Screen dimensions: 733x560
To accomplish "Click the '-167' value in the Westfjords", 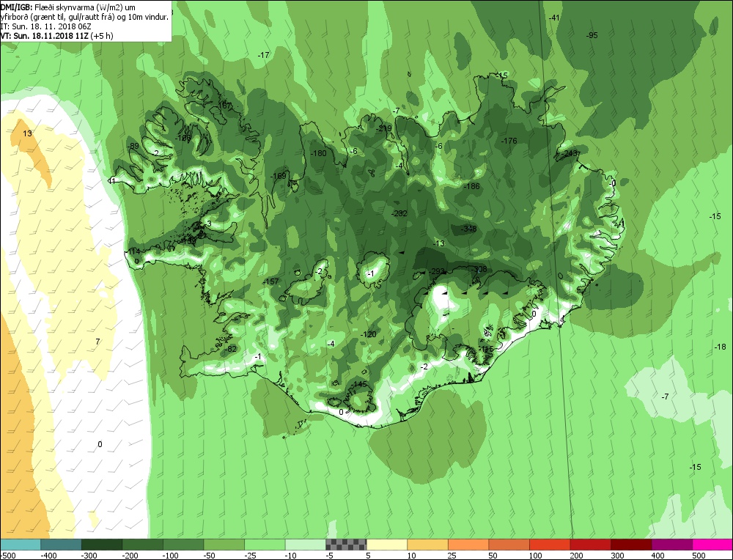I will [x=224, y=106].
